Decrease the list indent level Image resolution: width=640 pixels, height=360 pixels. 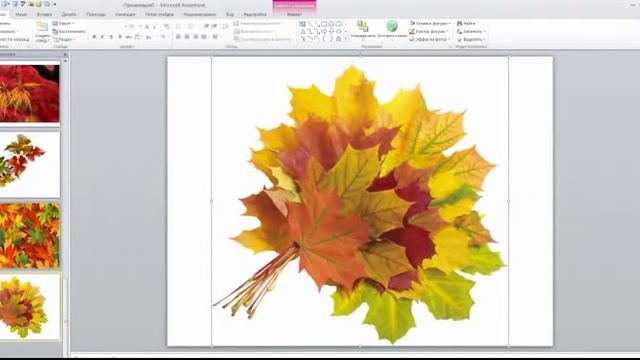[x=206, y=26]
